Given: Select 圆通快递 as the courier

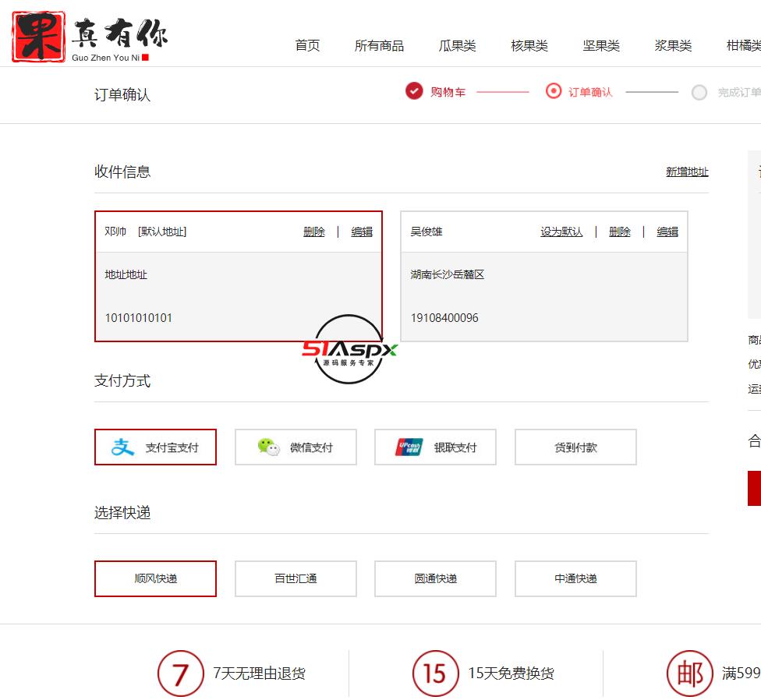Looking at the screenshot, I should (435, 578).
